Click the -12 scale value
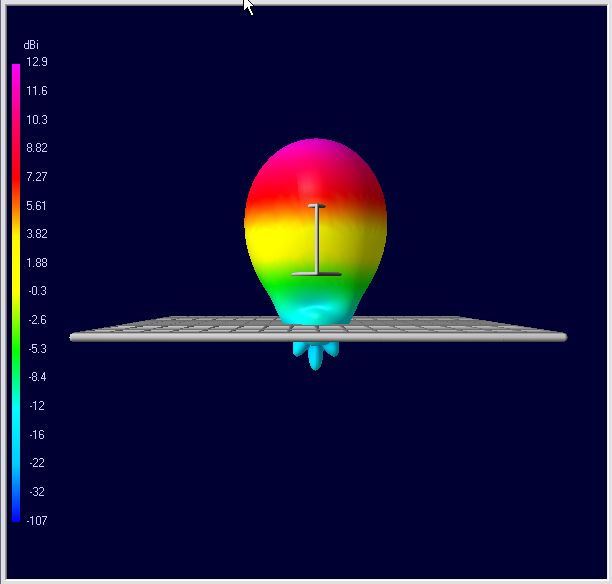The image size is (612, 584). coord(37,406)
